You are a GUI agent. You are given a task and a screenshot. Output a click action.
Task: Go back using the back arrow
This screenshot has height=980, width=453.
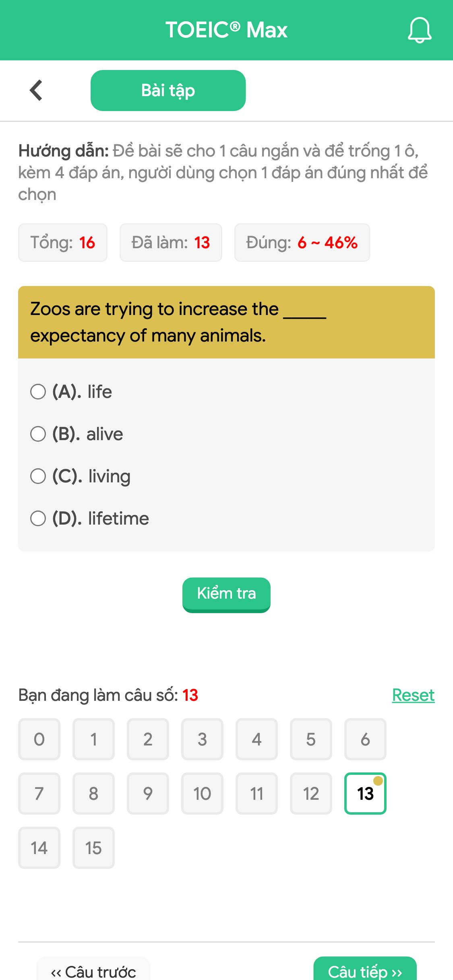pos(36,90)
